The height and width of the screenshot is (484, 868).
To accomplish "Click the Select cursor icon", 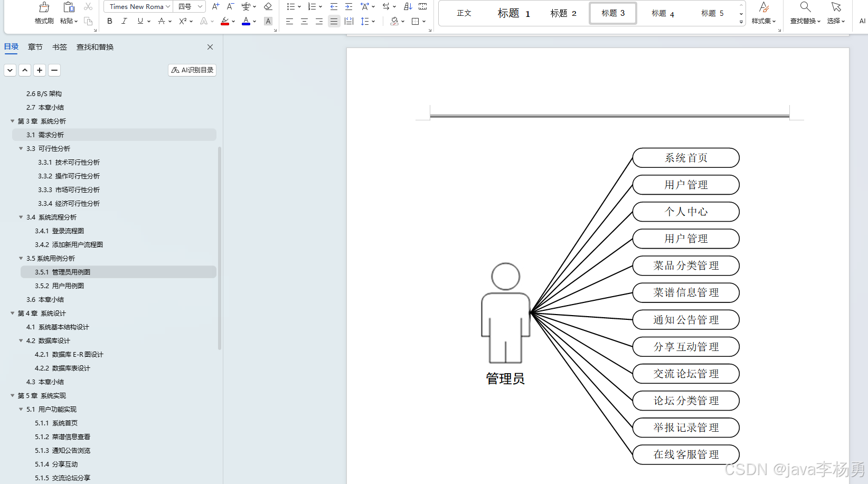I will pos(836,7).
